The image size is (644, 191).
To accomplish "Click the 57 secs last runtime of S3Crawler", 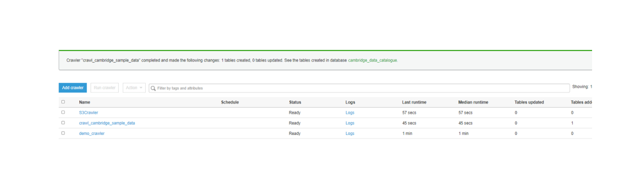I will click(409, 112).
